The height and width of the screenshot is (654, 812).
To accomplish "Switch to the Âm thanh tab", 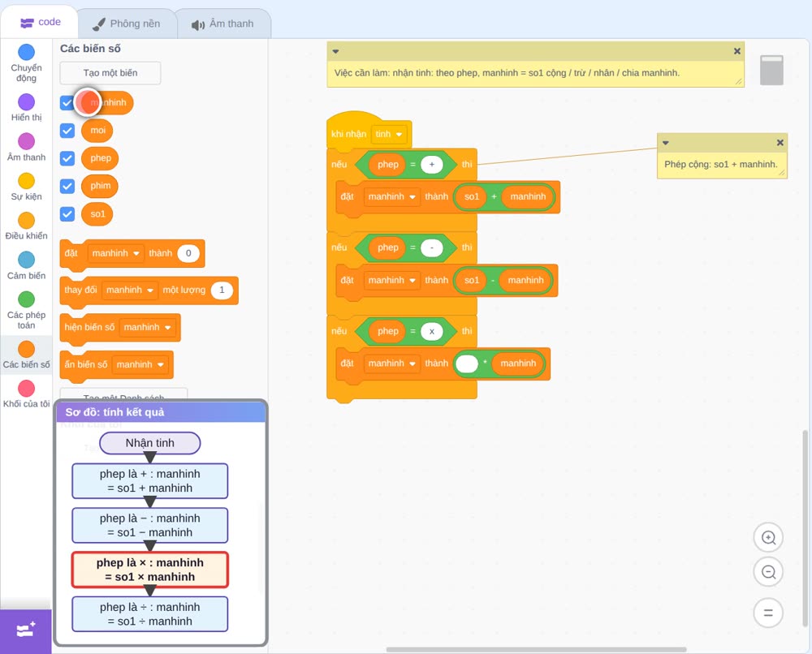I will click(223, 24).
